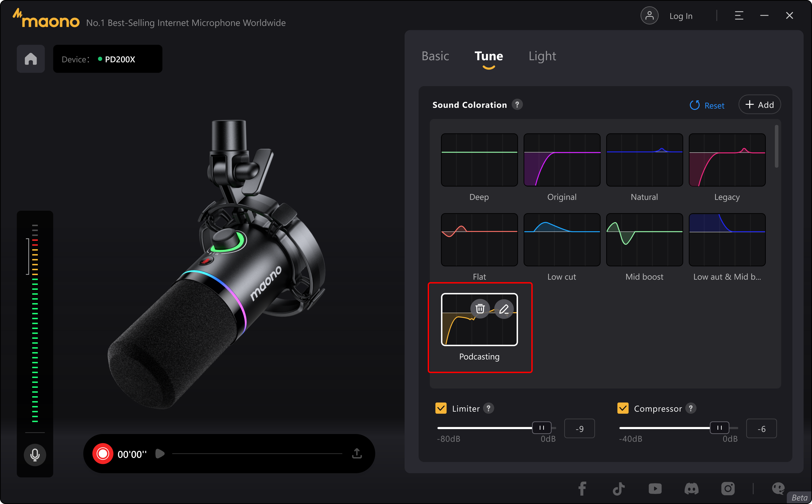The image size is (812, 504).
Task: Click Add to create a new preset
Action: point(760,104)
